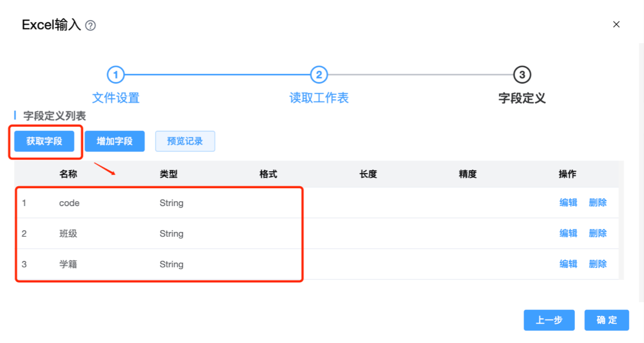Switch to 读取工作表 step
The width and height of the screenshot is (644, 343).
[319, 98]
